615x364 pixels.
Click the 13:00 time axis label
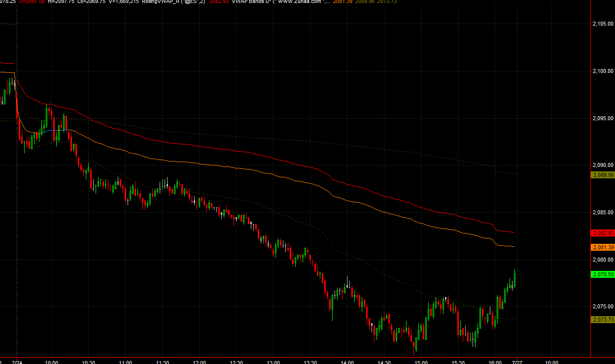(273, 362)
